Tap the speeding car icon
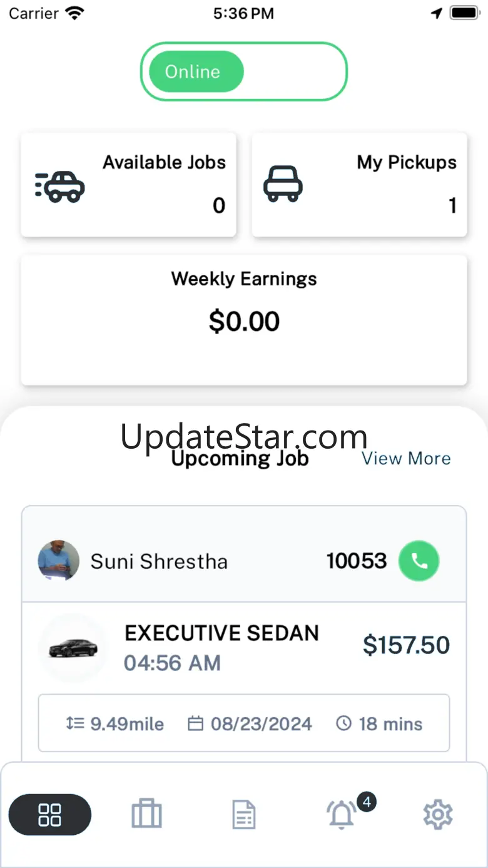 pos(60,186)
